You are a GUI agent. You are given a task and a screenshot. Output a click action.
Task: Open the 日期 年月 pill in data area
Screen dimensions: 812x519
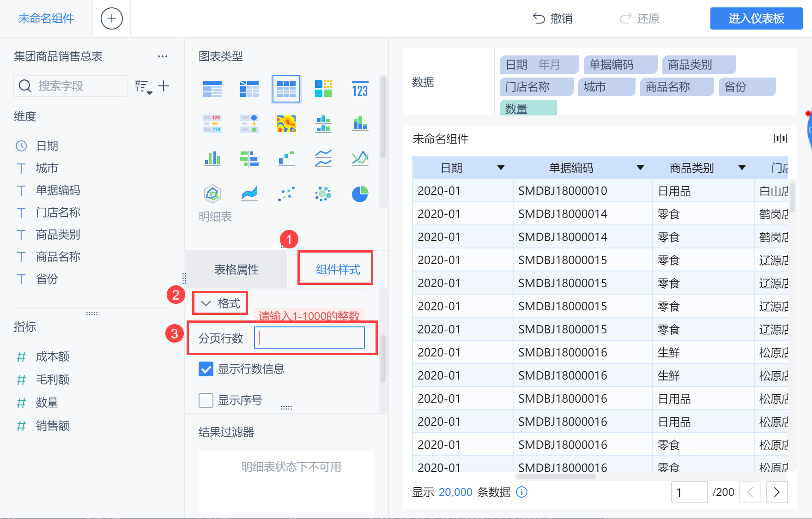539,65
